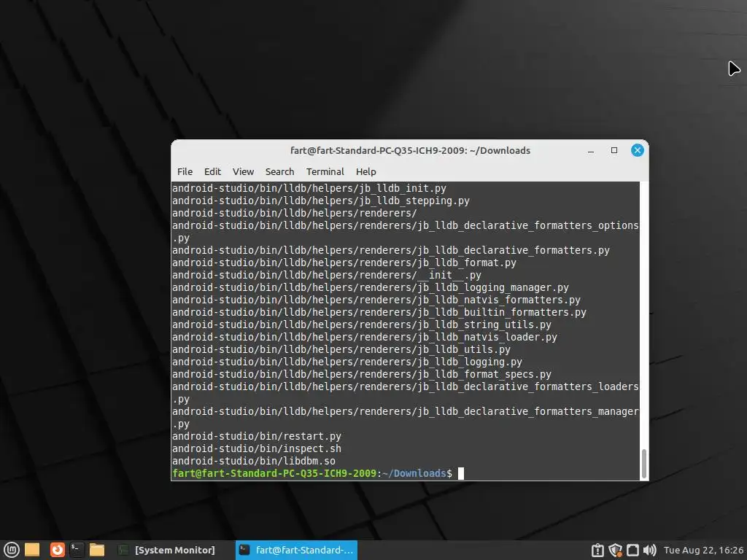Viewport: 747px width, 560px height.
Task: Click the line android-studio/bin/inspect.sh
Action: click(257, 448)
